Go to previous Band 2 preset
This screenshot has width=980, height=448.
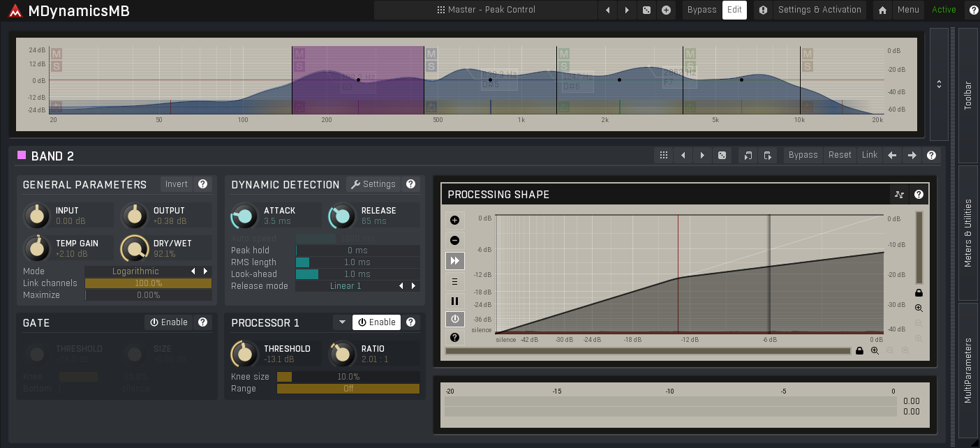[683, 155]
